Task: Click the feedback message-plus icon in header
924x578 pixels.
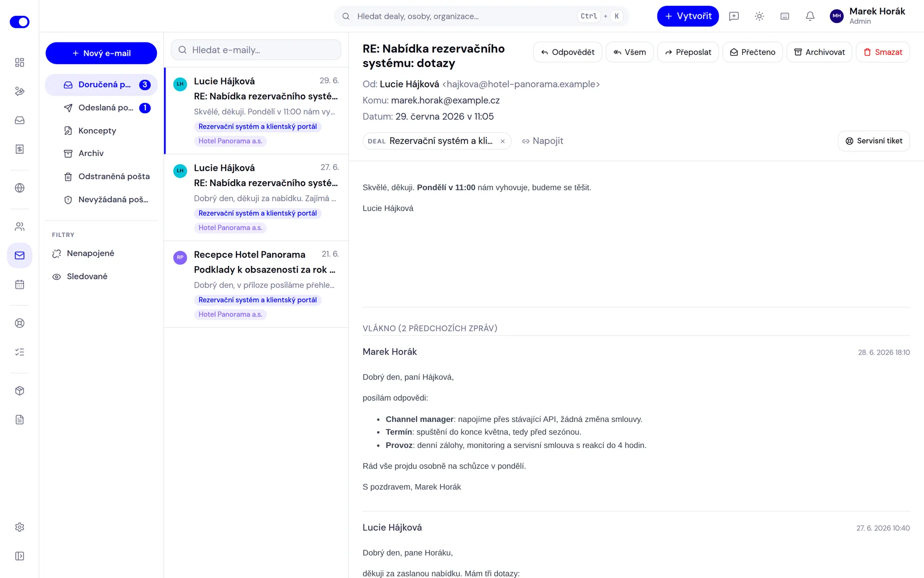Action: pyautogui.click(x=734, y=16)
